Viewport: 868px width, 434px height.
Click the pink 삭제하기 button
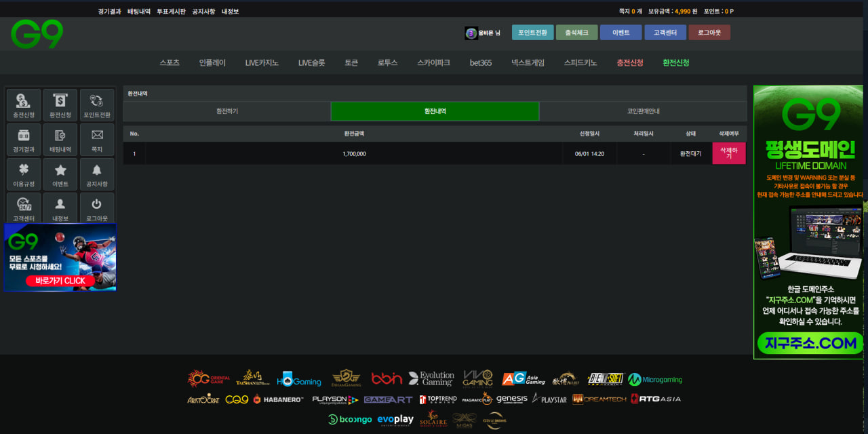(x=728, y=153)
